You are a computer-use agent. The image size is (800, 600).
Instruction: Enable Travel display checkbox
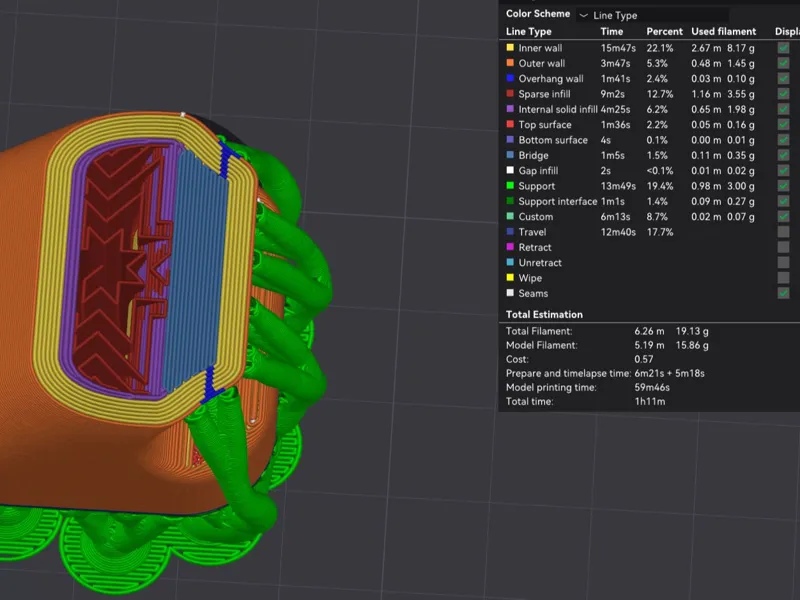pos(783,232)
